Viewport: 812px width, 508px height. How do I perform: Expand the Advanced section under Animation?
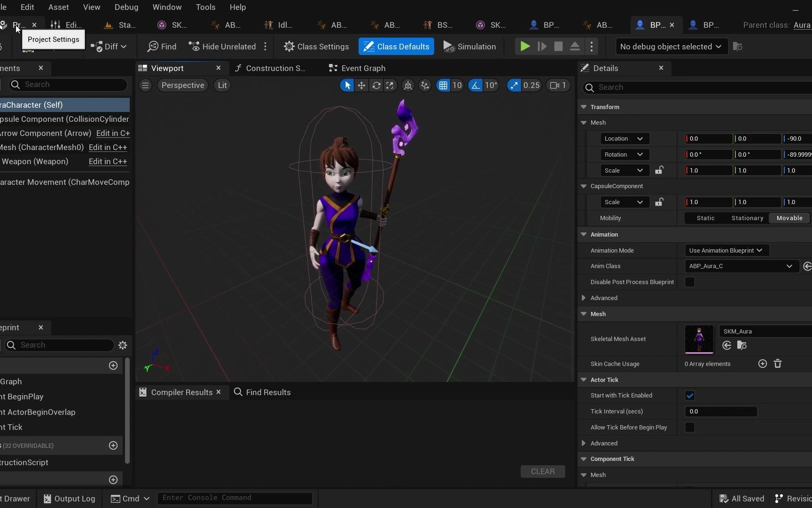click(x=584, y=298)
